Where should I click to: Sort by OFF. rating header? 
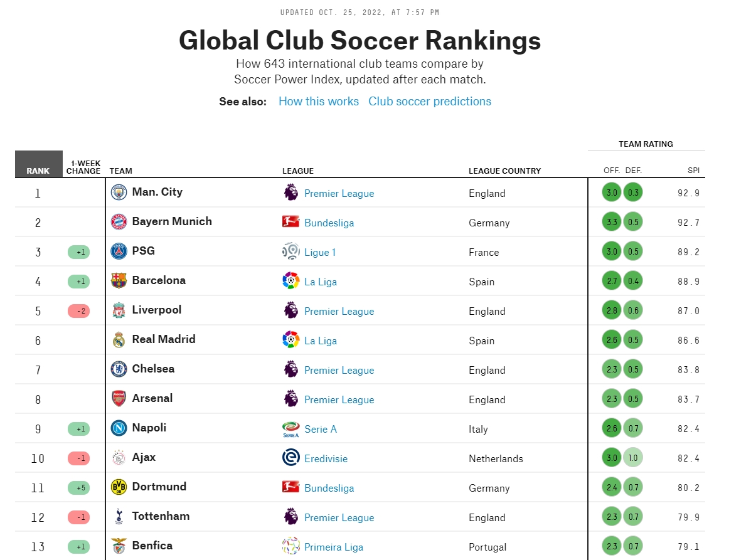(612, 171)
